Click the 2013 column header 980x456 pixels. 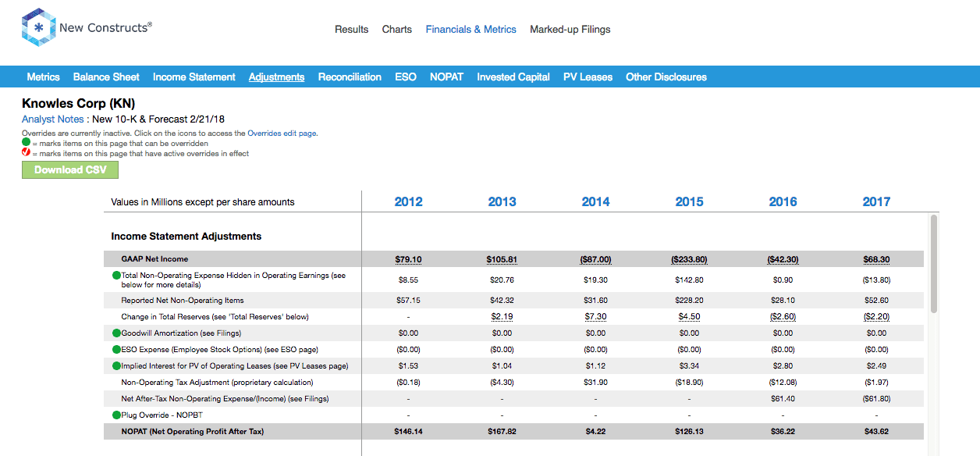tap(502, 201)
